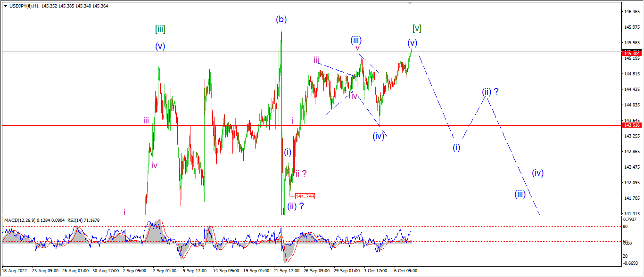Select the projected (ii) ? forecast label
Viewport: 644px width, 277px height.
(490, 92)
